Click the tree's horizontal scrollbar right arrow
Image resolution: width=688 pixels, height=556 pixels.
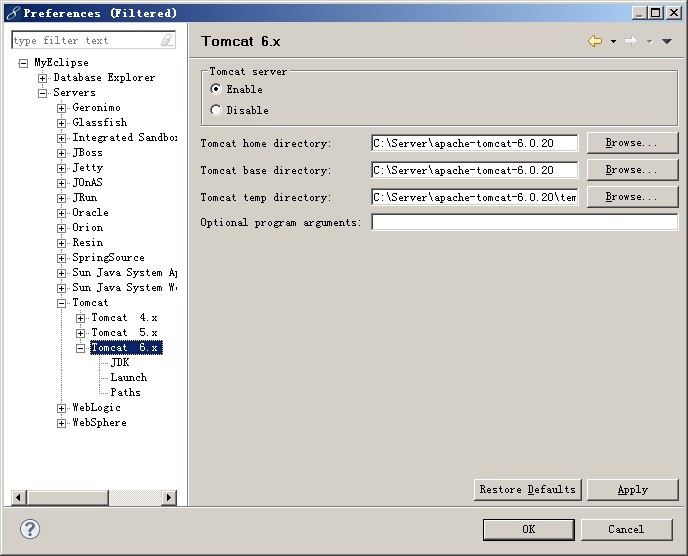(168, 497)
